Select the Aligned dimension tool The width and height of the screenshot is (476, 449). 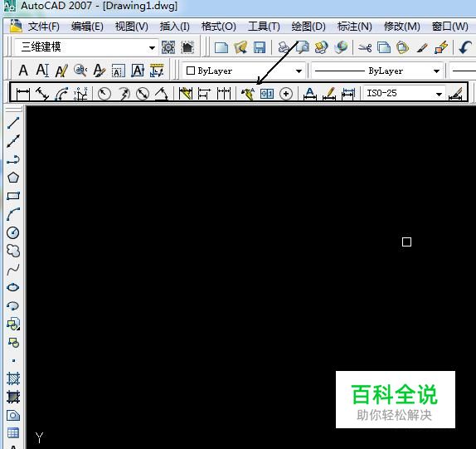[42, 94]
